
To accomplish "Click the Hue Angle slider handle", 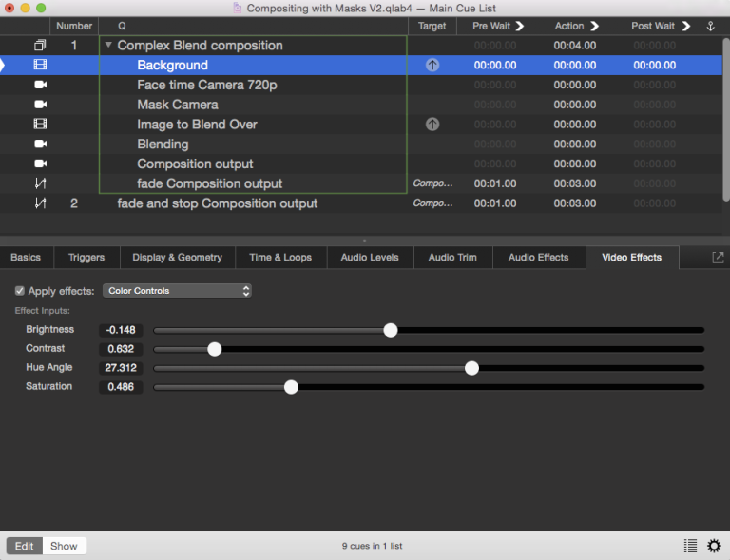I will pyautogui.click(x=471, y=368).
